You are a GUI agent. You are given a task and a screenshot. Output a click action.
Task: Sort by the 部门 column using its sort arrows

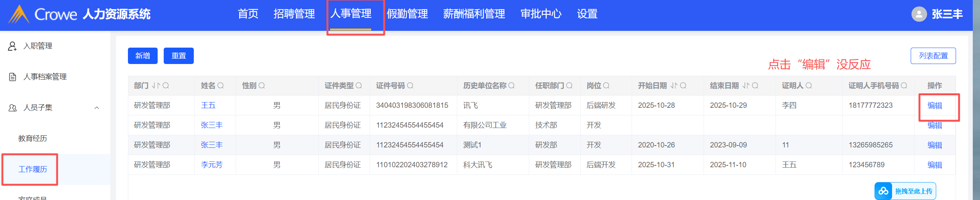156,86
